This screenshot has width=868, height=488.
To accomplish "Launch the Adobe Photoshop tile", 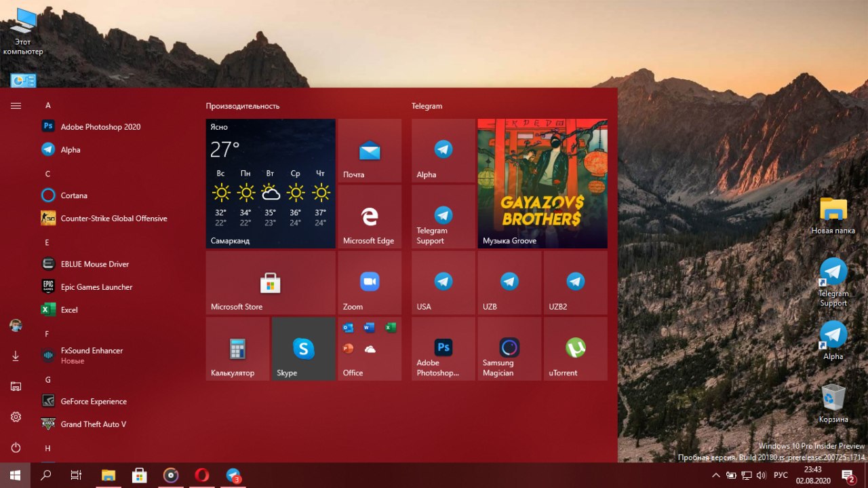I will (x=443, y=349).
